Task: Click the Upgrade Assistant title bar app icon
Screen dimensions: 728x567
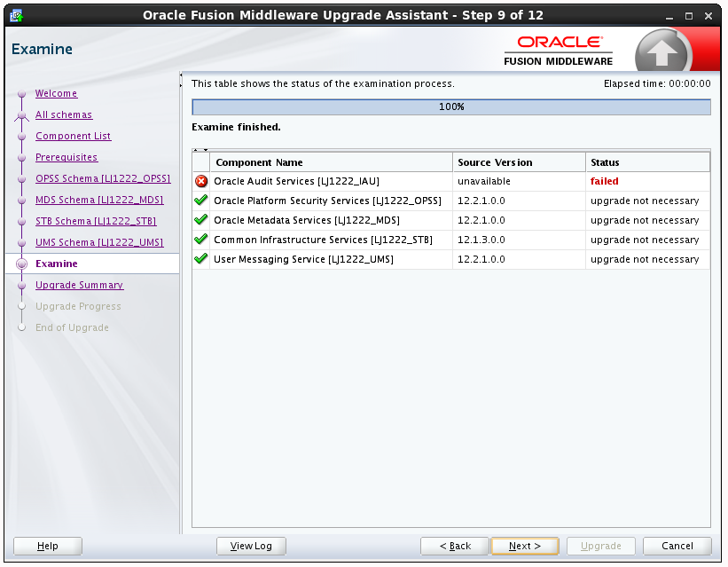Action: [17, 15]
